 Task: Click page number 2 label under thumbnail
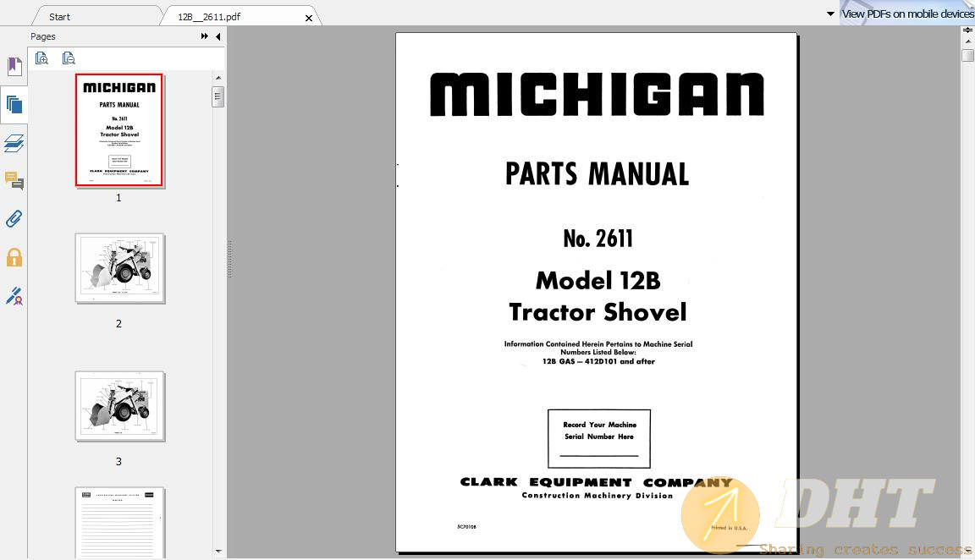coord(118,324)
